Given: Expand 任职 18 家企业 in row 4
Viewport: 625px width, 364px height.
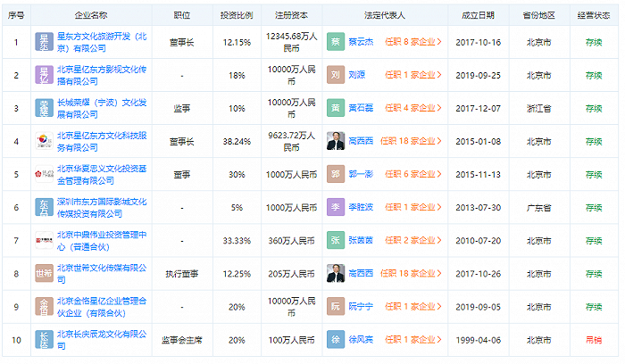Looking at the screenshot, I should coord(412,141).
